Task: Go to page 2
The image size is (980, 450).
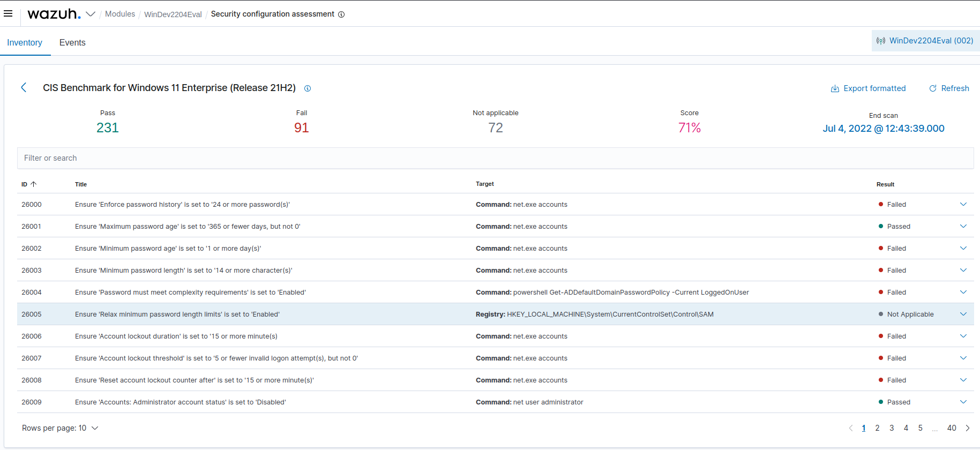Action: tap(877, 428)
